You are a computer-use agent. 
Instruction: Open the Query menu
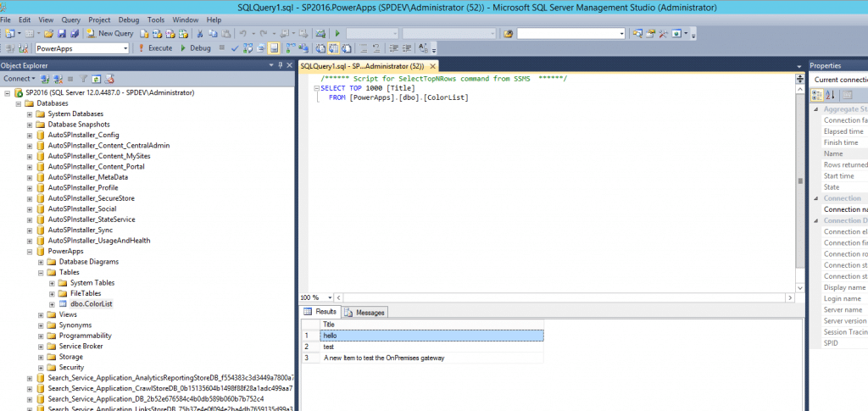click(71, 19)
